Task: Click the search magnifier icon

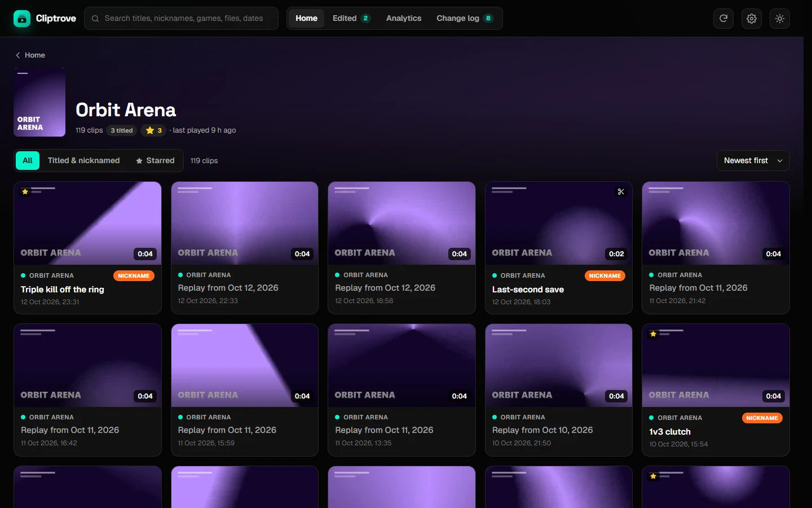Action: (x=95, y=19)
